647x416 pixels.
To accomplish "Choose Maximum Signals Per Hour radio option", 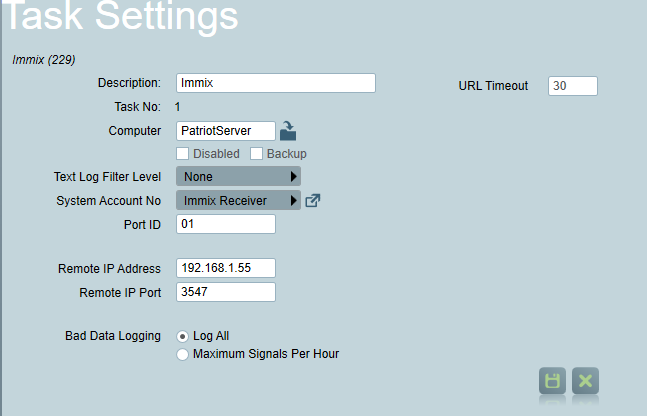I will 182,354.
